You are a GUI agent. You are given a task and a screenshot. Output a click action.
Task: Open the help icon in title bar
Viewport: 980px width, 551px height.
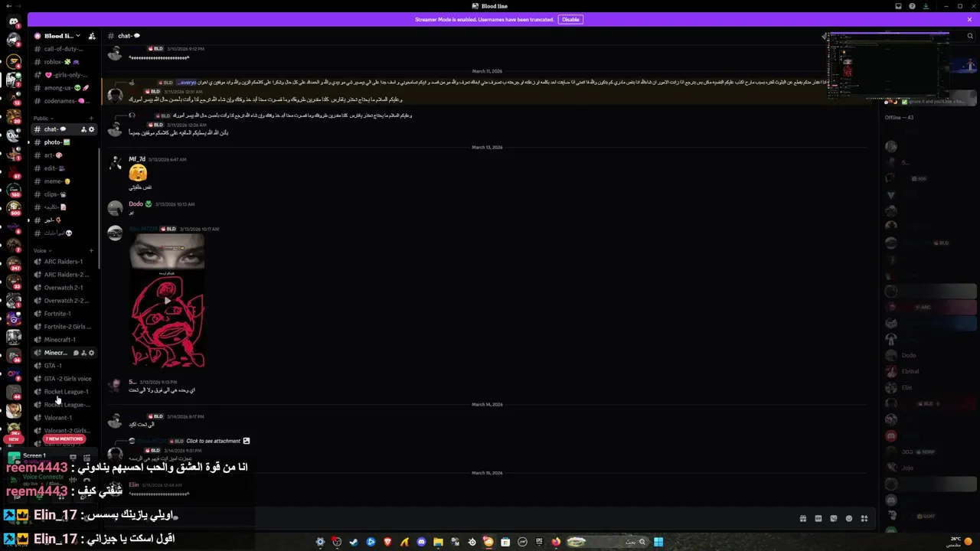pos(912,6)
